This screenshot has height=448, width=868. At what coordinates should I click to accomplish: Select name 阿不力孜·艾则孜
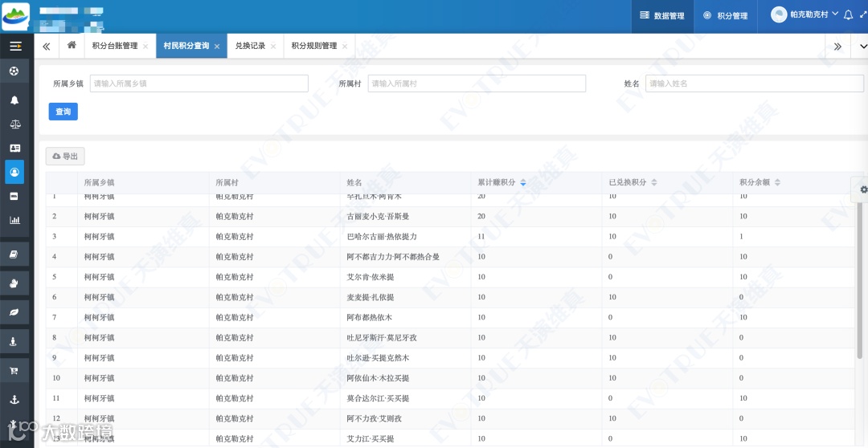(375, 418)
